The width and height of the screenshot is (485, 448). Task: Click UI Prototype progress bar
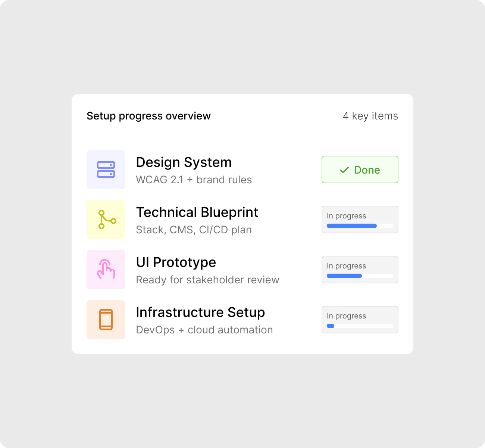pos(360,276)
